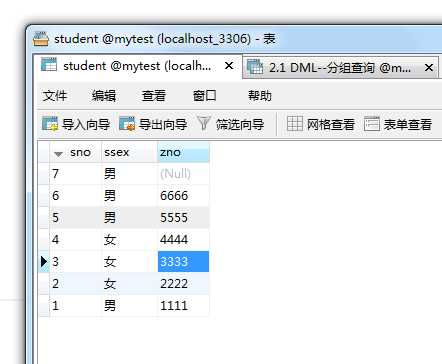The height and width of the screenshot is (364, 442).
Task: Open the 编辑 menu
Action: point(104,96)
